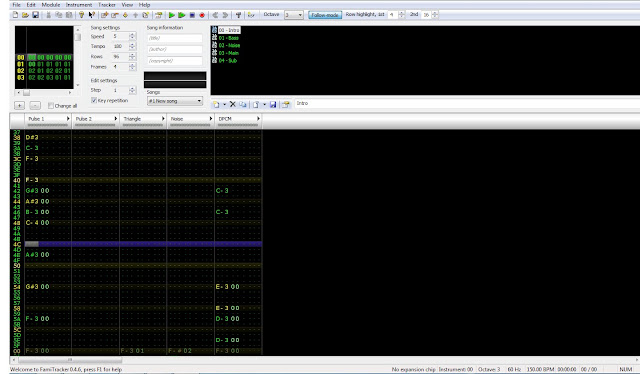
Task: Toggle the Key repetition checkbox
Action: coord(94,100)
